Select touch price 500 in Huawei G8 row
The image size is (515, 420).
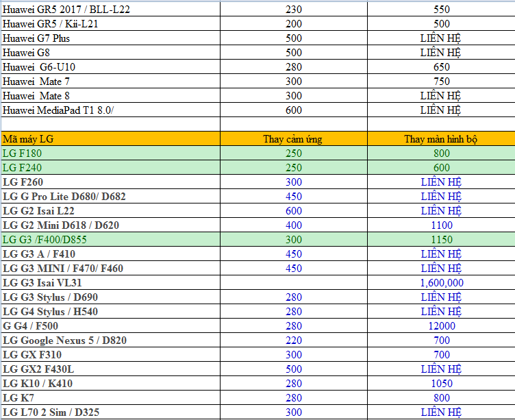pyautogui.click(x=294, y=52)
